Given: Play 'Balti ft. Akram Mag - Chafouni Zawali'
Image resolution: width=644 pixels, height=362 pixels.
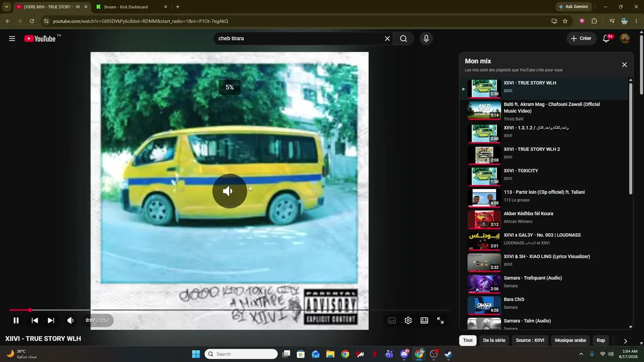Looking at the screenshot, I should (x=544, y=111).
